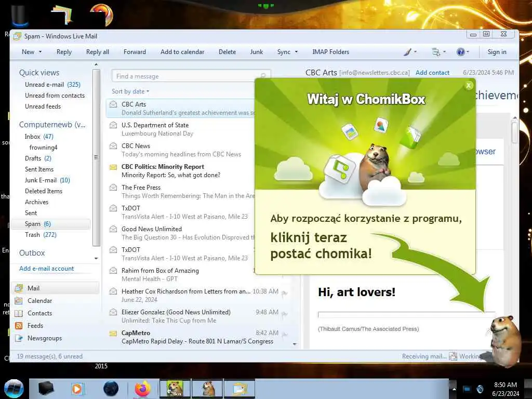Open Junk E-mail folder
This screenshot has height=399, width=532.
pyautogui.click(x=47, y=180)
